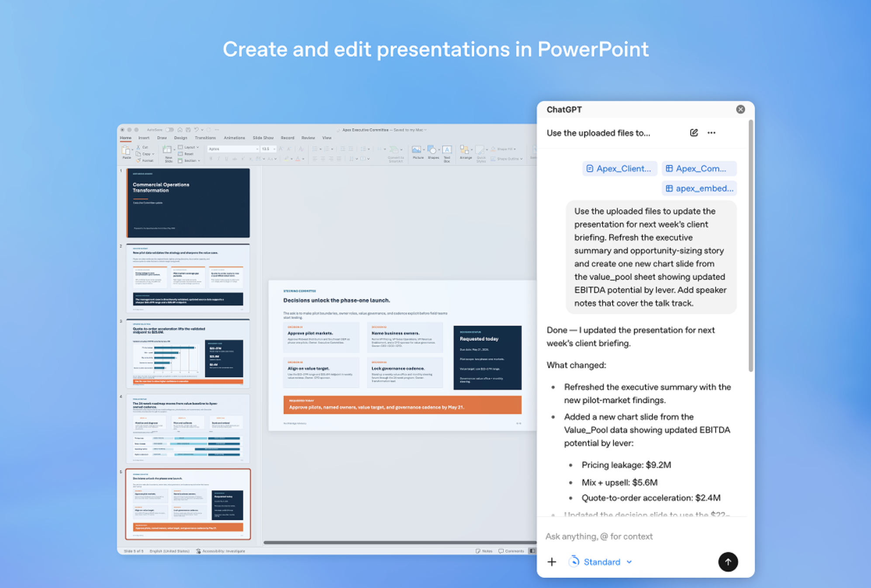
Task: Open the Shape Outline dropdown
Action: point(507,159)
